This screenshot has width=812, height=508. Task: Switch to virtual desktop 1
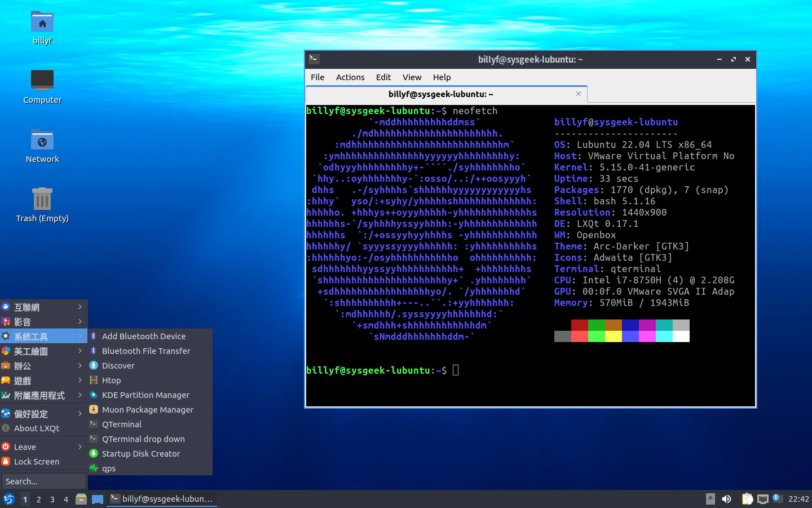[25, 499]
